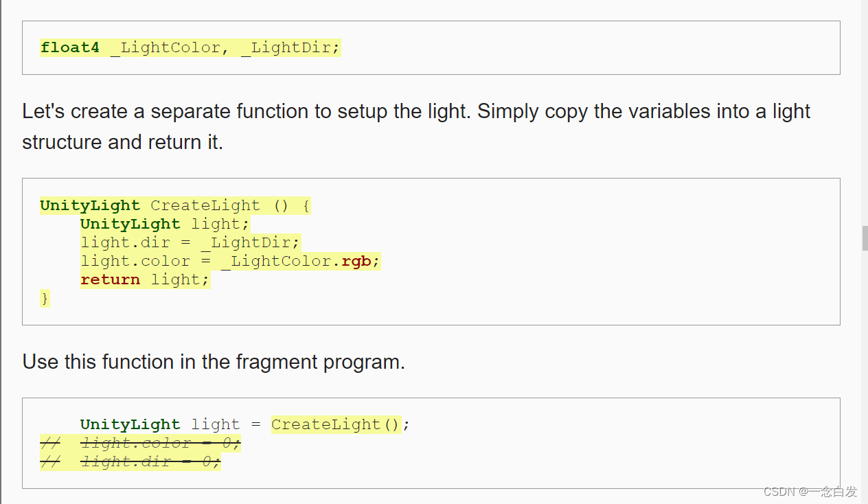The width and height of the screenshot is (868, 504).
Task: Click the sentence 'Use this function in the fragment program.'
Action: (214, 361)
